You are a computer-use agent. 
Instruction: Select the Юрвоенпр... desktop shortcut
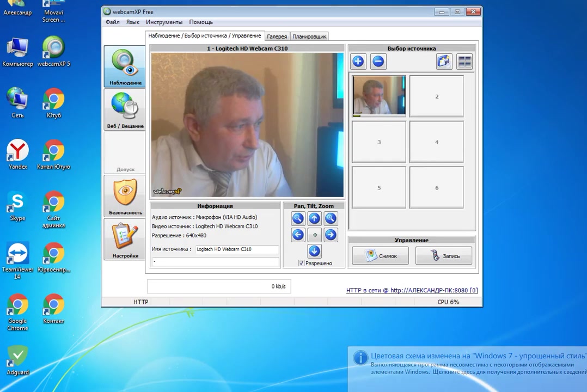point(53,257)
